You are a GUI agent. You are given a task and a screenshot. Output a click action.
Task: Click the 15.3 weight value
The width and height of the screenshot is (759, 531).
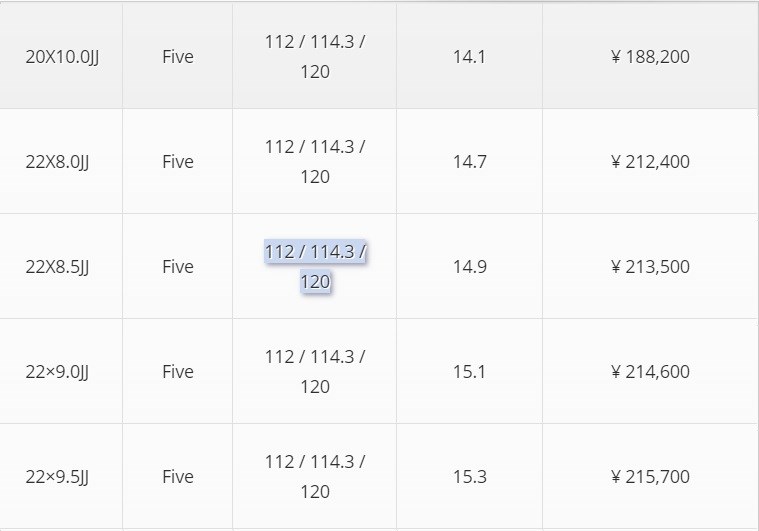469,477
